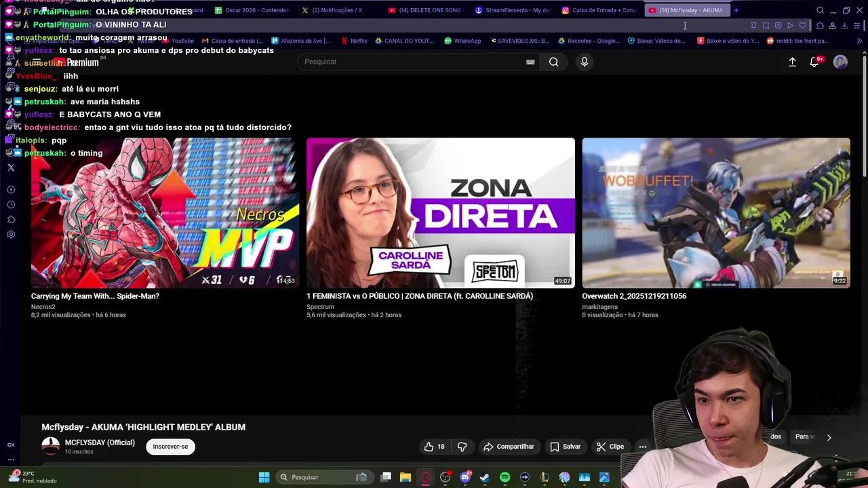Open WhatsApp bookmark
Image resolution: width=868 pixels, height=488 pixels.
(x=462, y=41)
